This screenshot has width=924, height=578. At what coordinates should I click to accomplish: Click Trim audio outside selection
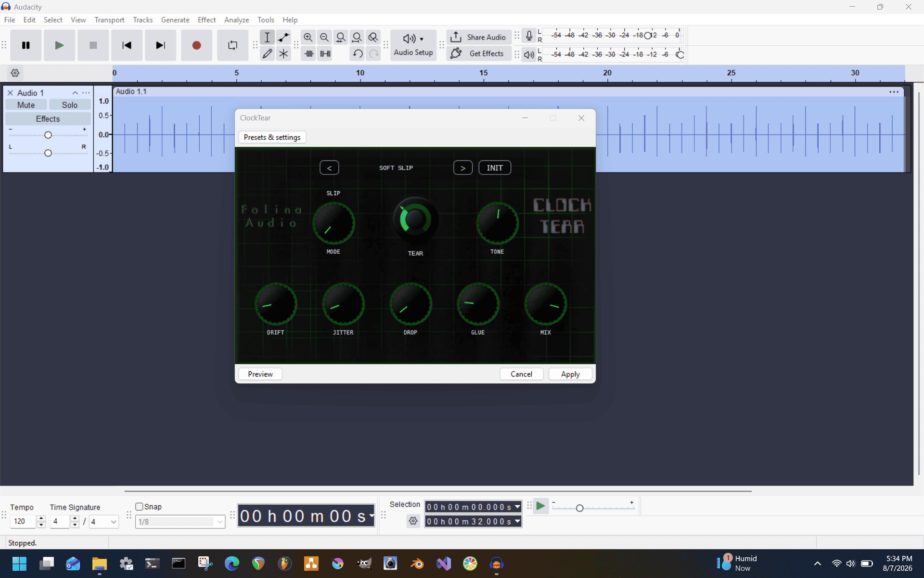coord(309,53)
